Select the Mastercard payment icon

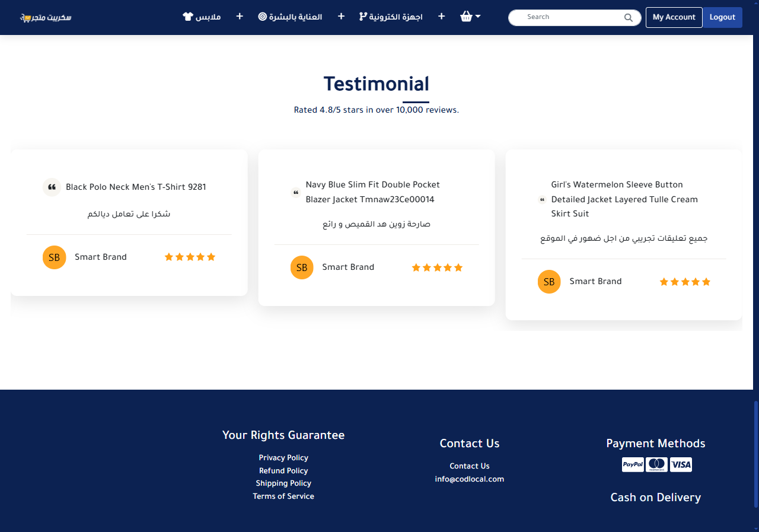[656, 464]
